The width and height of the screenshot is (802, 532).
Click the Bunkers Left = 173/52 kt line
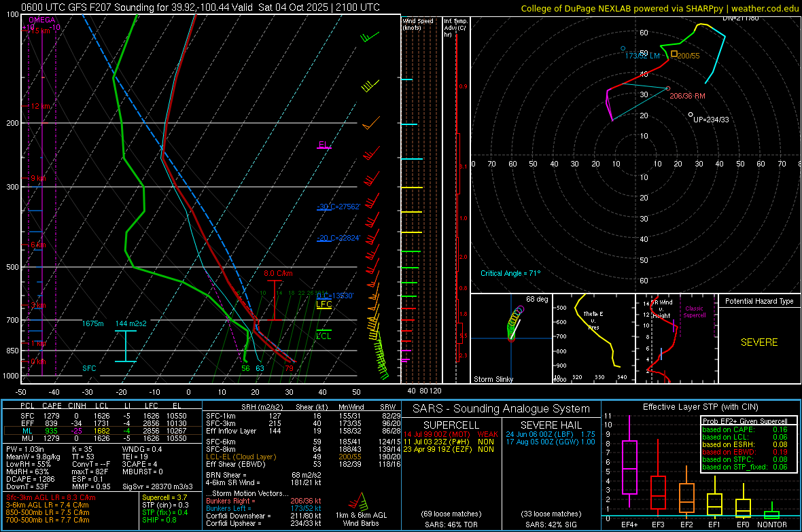(x=264, y=508)
